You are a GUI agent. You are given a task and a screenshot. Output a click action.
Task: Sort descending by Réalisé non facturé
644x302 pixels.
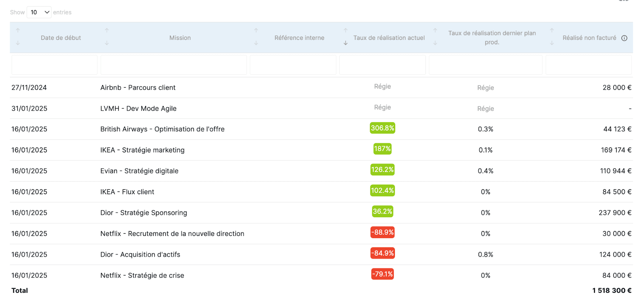click(552, 43)
